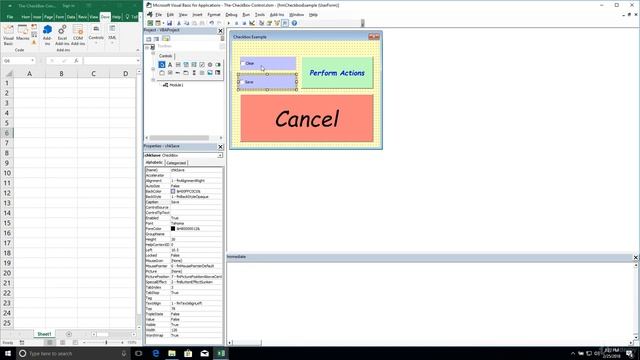Image resolution: width=640 pixels, height=360 pixels.
Task: Click BackColor swatch in Properties
Action: click(x=173, y=191)
